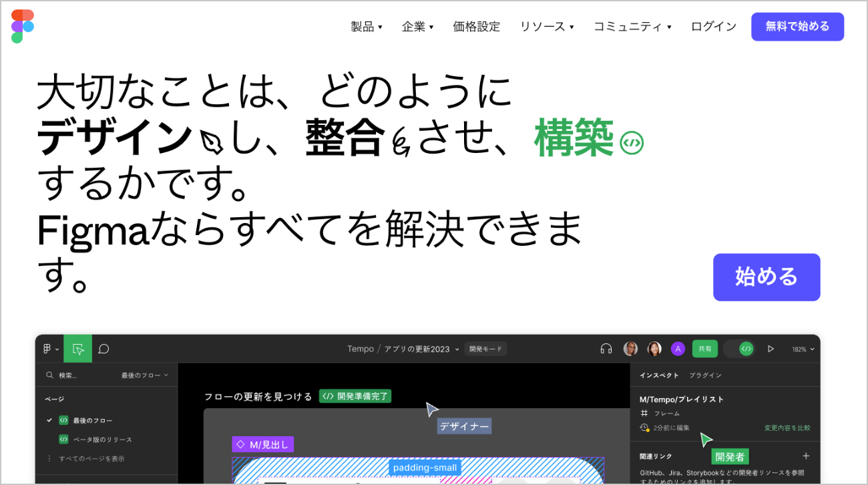The image size is (868, 485).
Task: Click the 開発準備完了 green badge
Action: pyautogui.click(x=355, y=396)
